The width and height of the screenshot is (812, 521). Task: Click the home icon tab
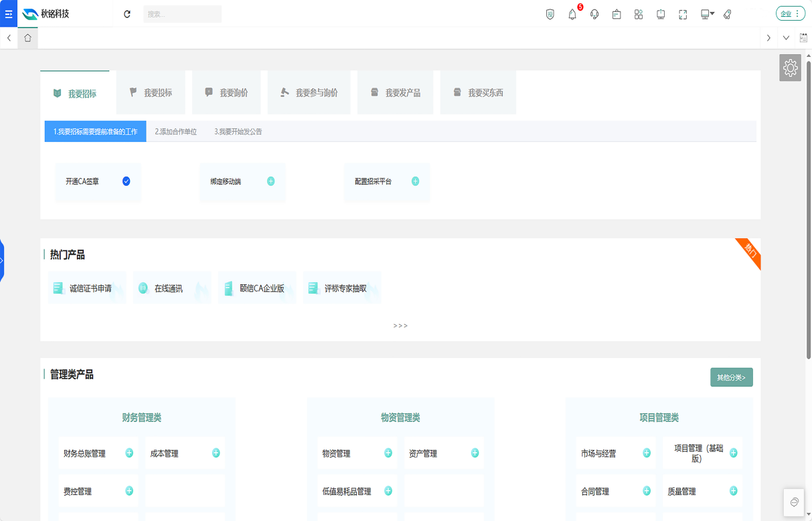pos(27,38)
